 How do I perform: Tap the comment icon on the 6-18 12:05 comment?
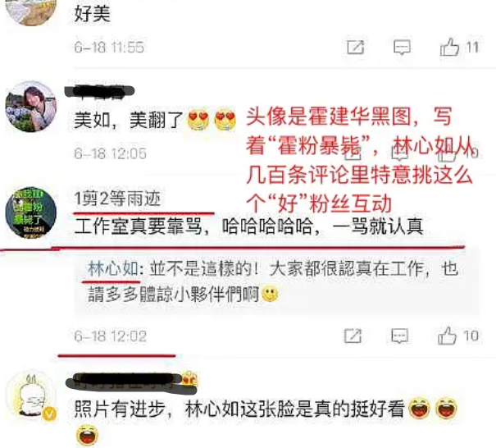[x=399, y=153]
